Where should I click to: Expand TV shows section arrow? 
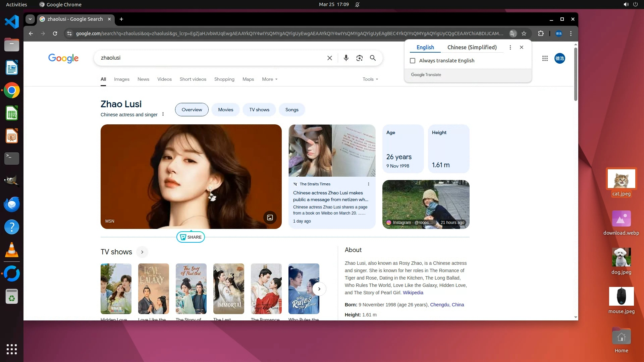click(142, 252)
